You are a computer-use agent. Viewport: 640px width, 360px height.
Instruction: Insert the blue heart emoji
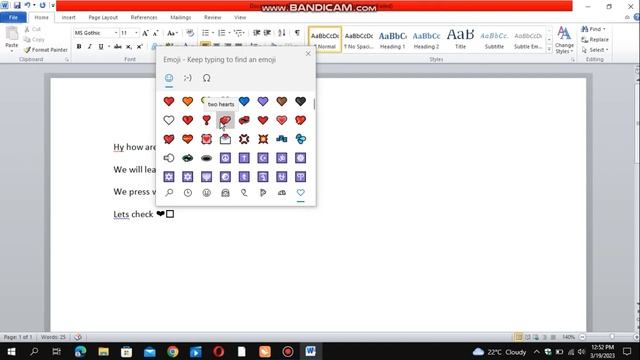click(244, 101)
